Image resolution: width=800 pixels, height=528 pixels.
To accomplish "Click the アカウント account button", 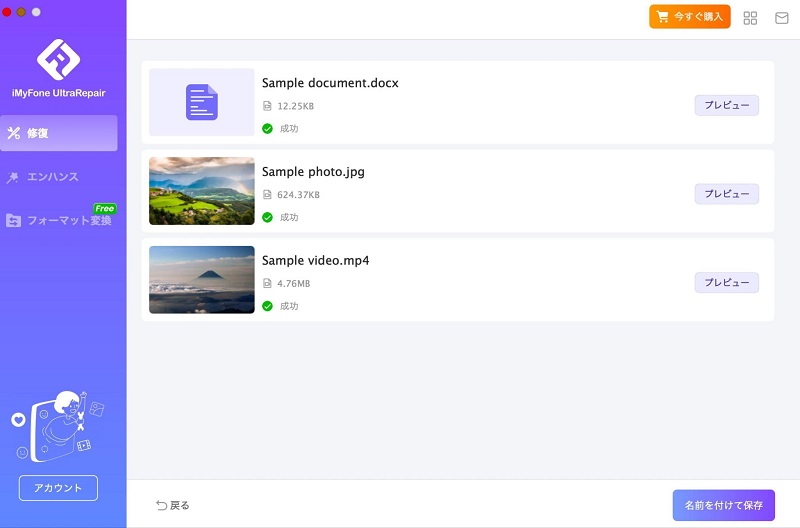I will point(58,488).
